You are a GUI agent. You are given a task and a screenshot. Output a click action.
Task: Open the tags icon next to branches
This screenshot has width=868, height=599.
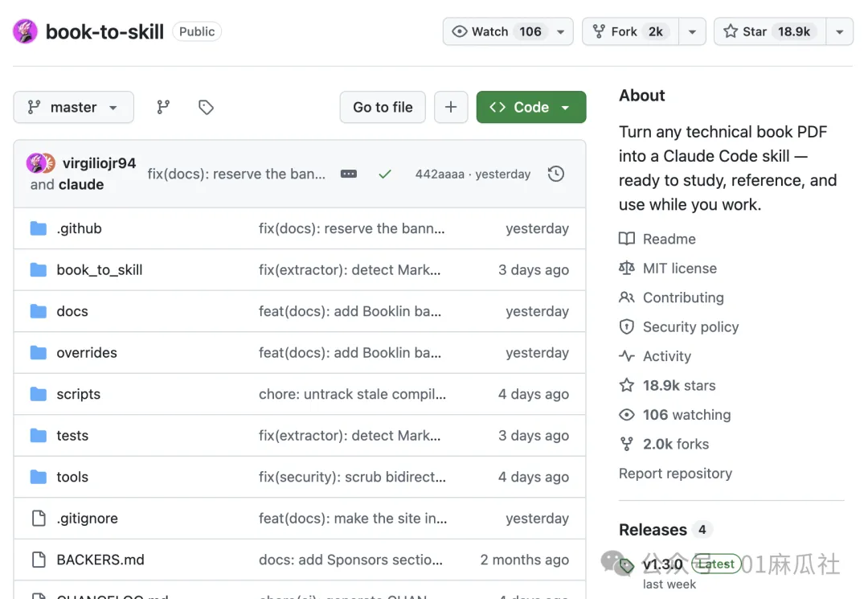206,107
